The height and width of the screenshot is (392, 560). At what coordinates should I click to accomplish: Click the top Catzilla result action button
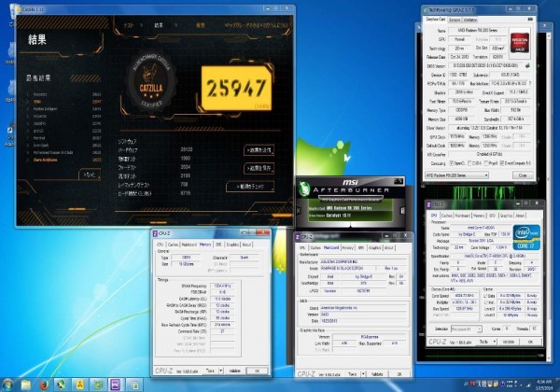[x=259, y=150]
